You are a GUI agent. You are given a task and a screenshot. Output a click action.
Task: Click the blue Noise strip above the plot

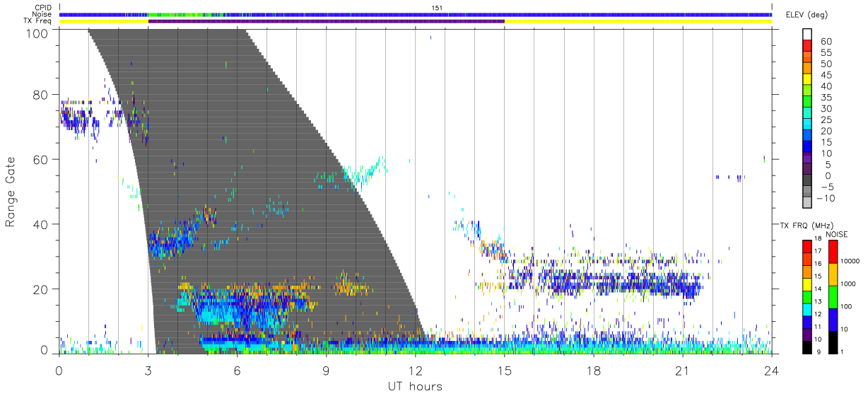pyautogui.click(x=416, y=14)
